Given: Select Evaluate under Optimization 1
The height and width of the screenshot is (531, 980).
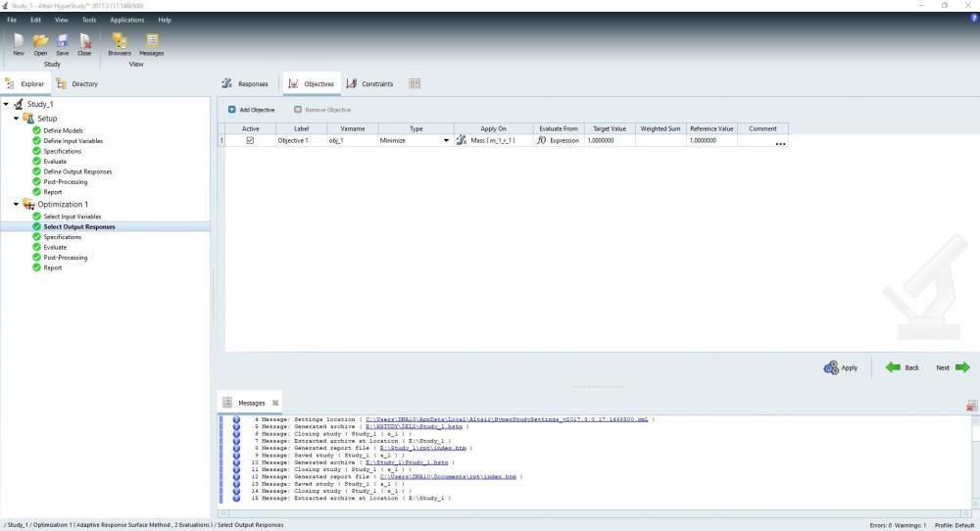Looking at the screenshot, I should point(55,247).
